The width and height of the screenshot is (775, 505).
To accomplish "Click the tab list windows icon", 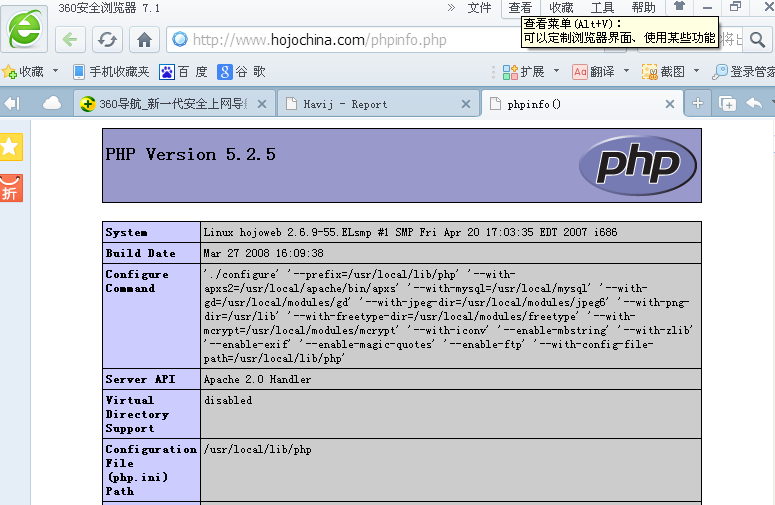I will (727, 104).
